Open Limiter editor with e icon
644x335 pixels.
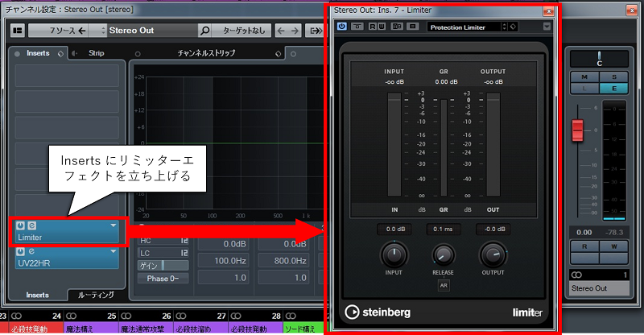(31, 225)
